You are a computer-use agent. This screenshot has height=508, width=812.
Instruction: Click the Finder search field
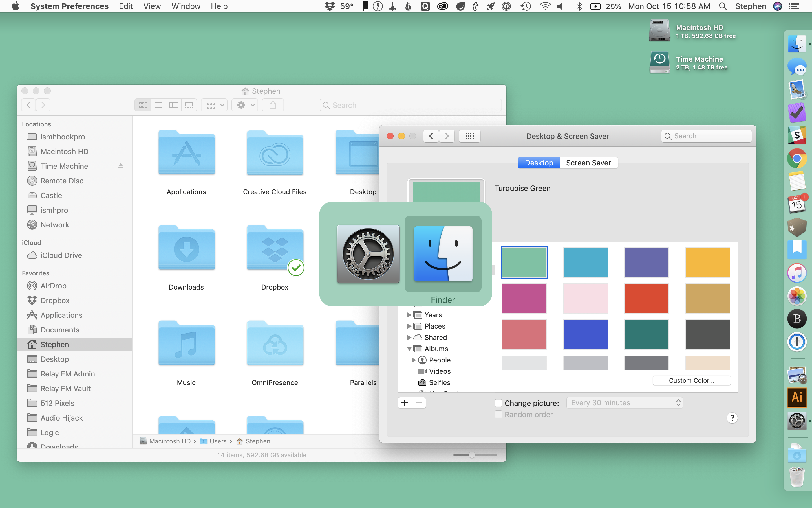pyautogui.click(x=411, y=105)
